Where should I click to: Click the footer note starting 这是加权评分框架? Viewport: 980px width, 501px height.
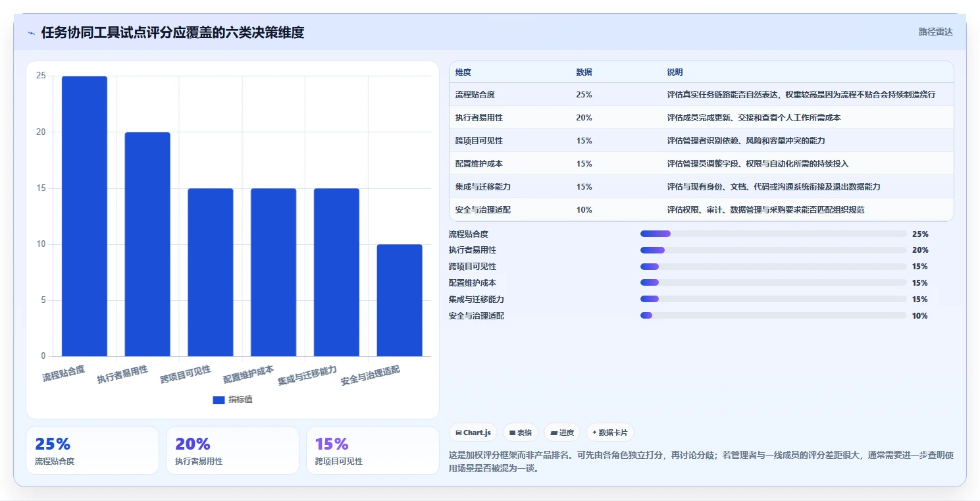pyautogui.click(x=701, y=462)
